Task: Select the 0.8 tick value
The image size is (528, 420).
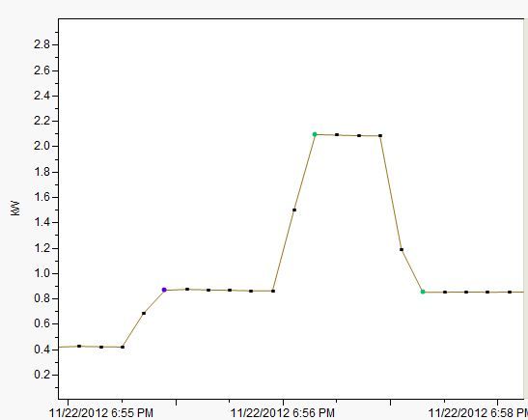Action: pyautogui.click(x=42, y=298)
